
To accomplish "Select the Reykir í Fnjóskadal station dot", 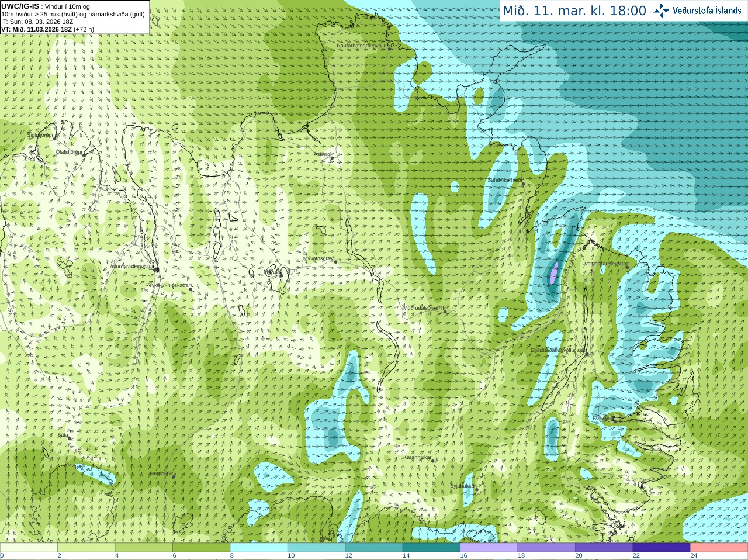I will pyautogui.click(x=191, y=289).
